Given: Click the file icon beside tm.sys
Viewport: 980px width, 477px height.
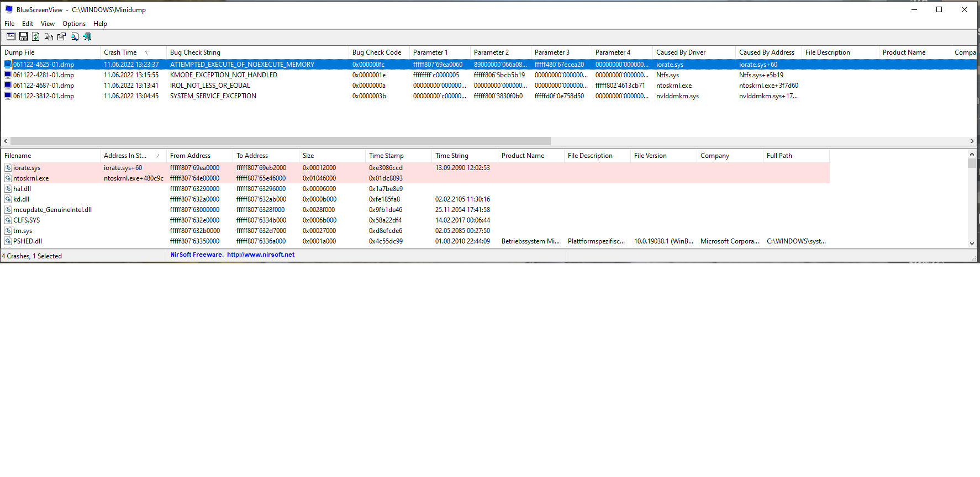Looking at the screenshot, I should coord(8,231).
